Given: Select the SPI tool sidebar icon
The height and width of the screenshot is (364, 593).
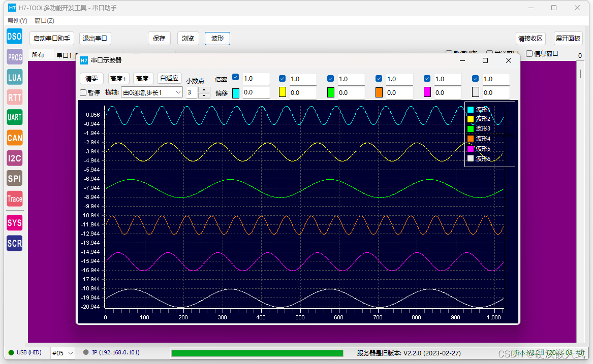Looking at the screenshot, I should pos(15,178).
